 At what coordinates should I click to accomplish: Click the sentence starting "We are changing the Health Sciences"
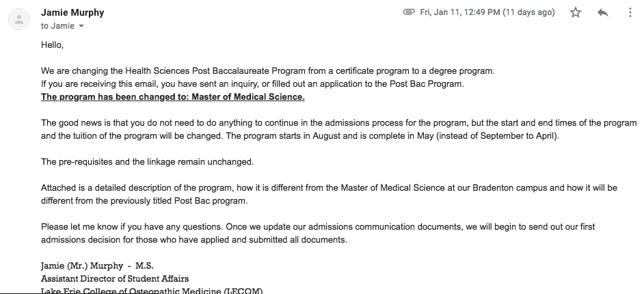267,71
